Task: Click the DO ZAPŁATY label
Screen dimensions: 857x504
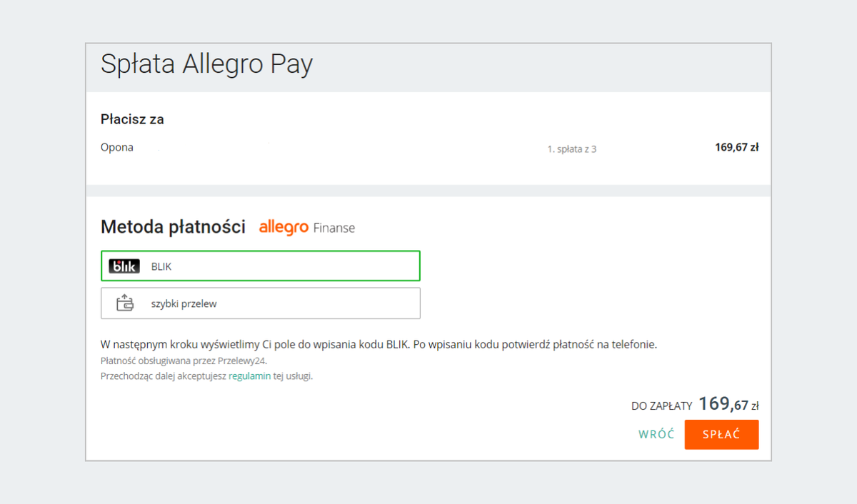Action: (662, 406)
